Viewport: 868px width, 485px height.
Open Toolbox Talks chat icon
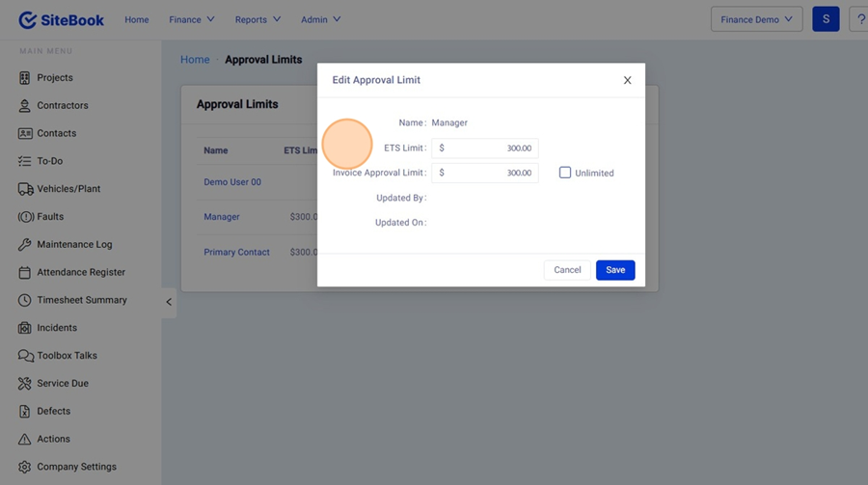coord(25,356)
